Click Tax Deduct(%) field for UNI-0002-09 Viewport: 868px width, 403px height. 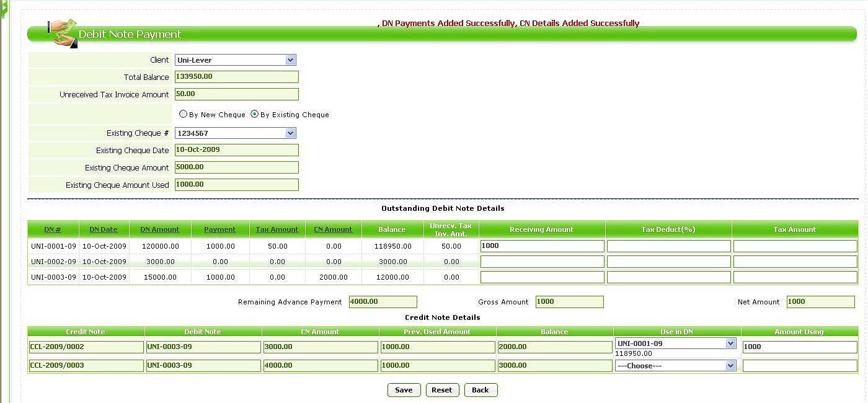pyautogui.click(x=669, y=262)
